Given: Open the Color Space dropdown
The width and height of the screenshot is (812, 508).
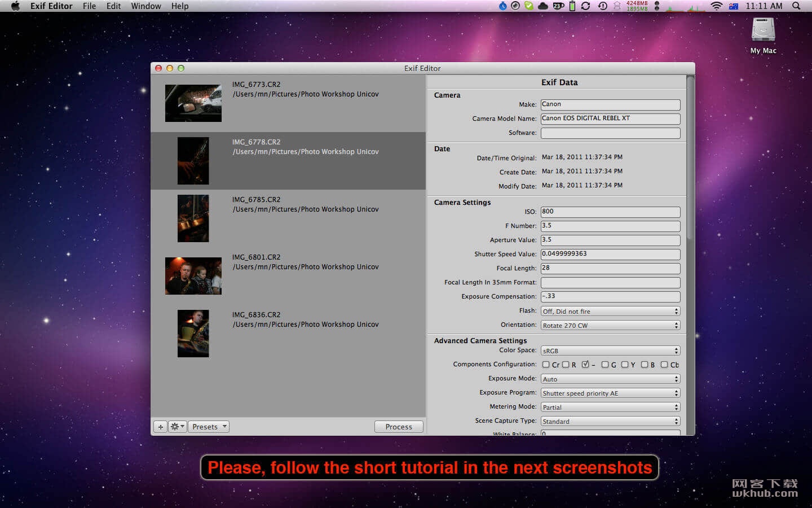Looking at the screenshot, I should coord(610,351).
